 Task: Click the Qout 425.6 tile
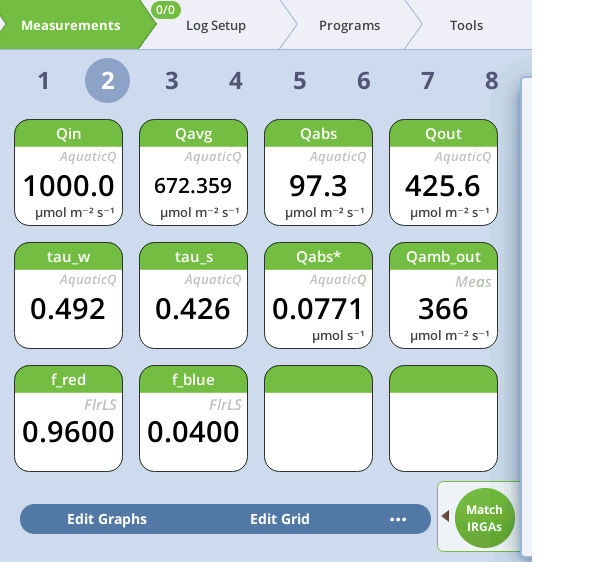click(443, 172)
